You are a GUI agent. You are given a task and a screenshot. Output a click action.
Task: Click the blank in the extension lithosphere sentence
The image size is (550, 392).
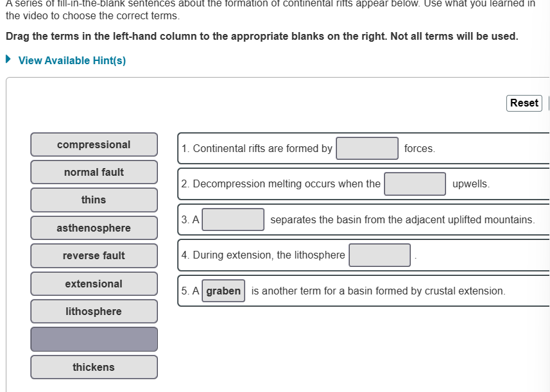(379, 255)
